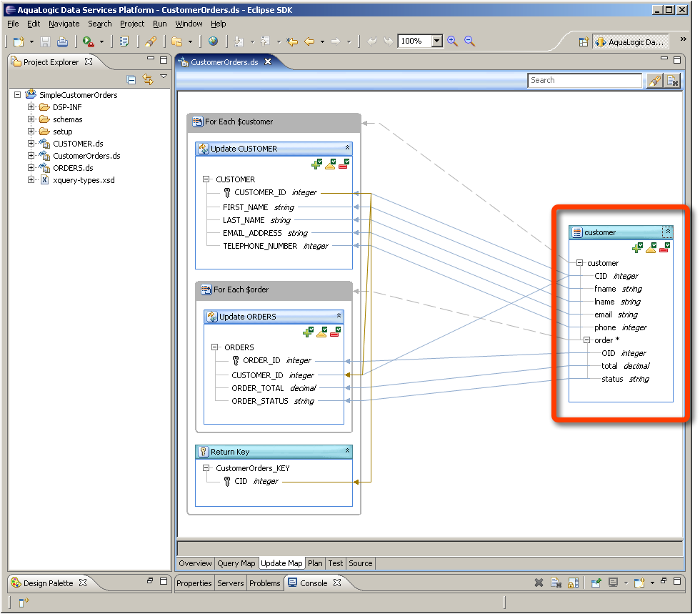Click the editor Search input field
The height and width of the screenshot is (614, 700).
585,81
